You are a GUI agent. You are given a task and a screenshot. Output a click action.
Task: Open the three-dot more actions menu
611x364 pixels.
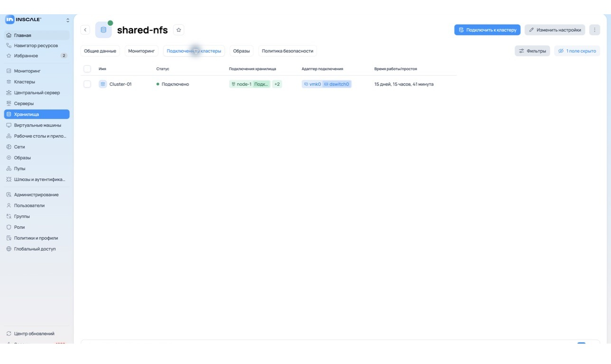click(594, 30)
